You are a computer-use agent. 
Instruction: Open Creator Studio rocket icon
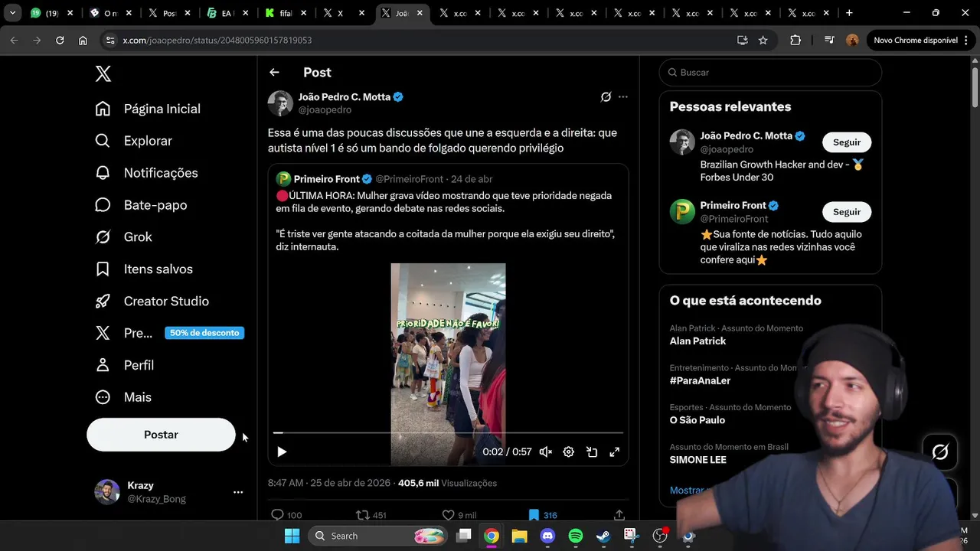click(x=103, y=302)
